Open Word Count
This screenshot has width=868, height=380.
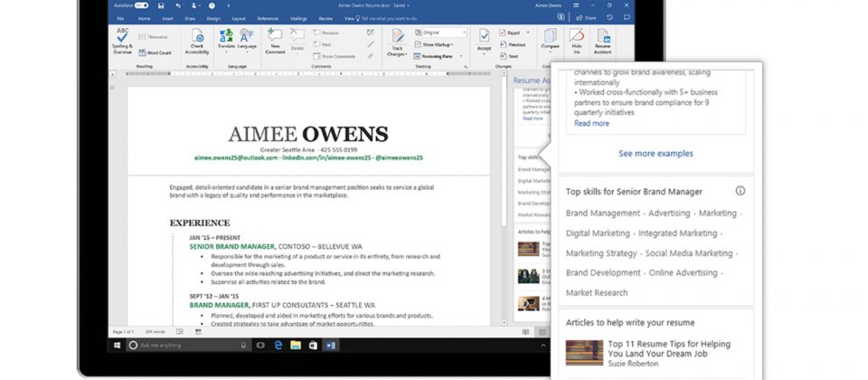155,52
